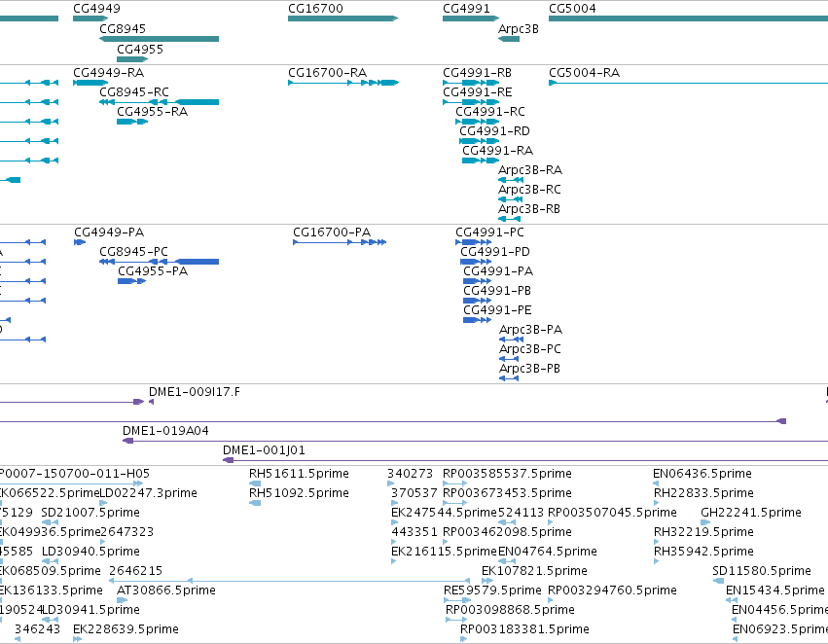Select protein CG4991-PD
Viewport: 828px width, 644px height.
(x=495, y=252)
